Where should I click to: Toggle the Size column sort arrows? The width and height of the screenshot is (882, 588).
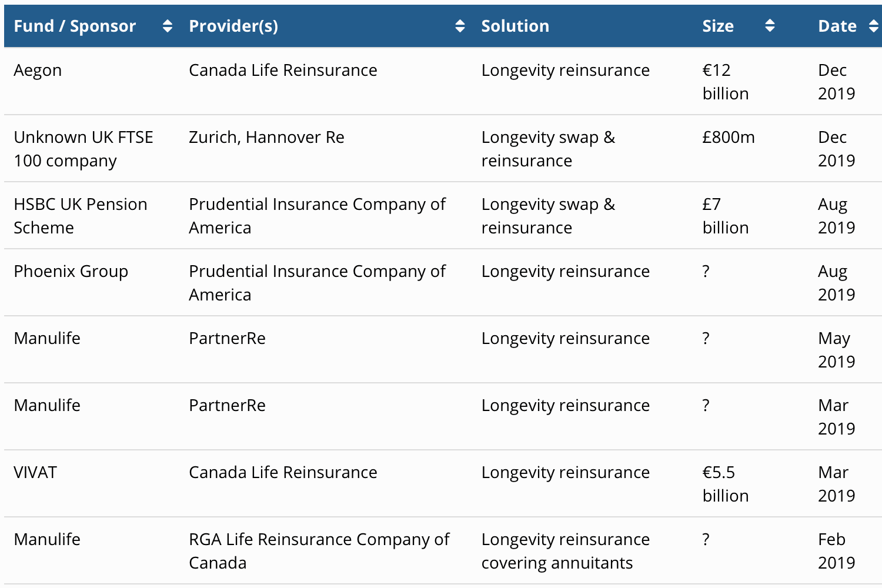[770, 26]
